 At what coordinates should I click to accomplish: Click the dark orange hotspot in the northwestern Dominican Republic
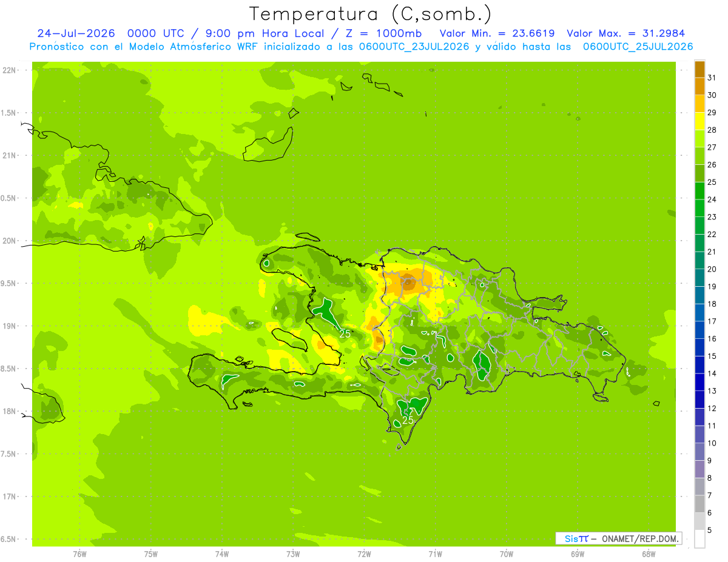408,281
